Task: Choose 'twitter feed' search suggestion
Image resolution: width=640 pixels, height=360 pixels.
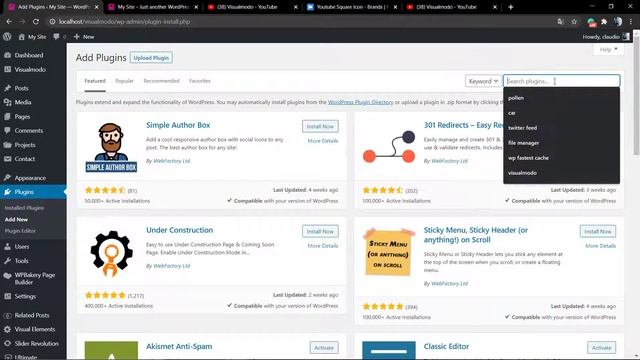Action: [561, 128]
